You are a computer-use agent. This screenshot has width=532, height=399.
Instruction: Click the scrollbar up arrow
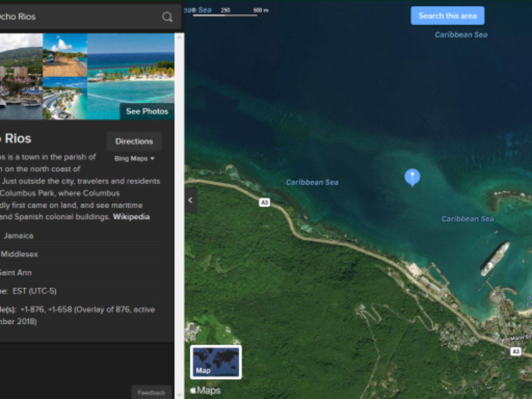click(179, 38)
